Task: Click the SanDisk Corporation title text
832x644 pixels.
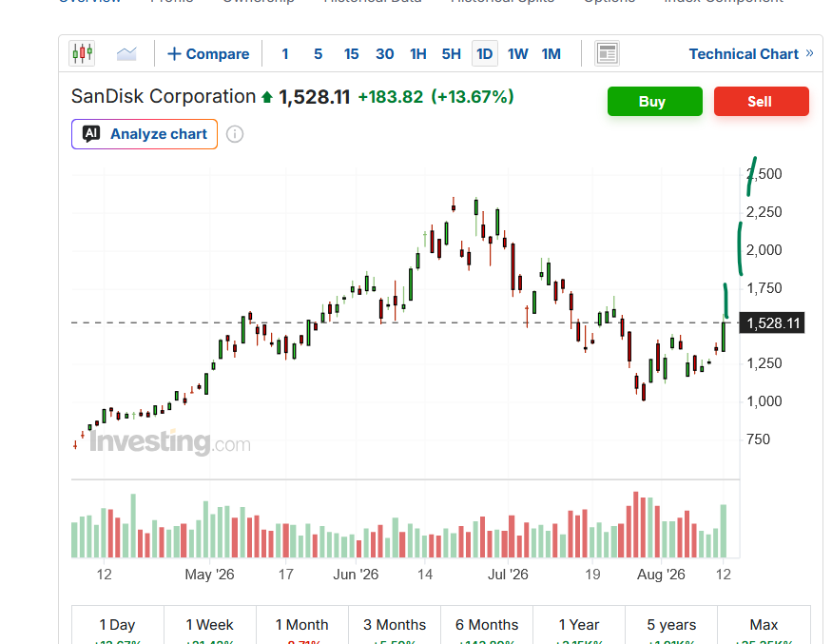Action: coord(164,97)
